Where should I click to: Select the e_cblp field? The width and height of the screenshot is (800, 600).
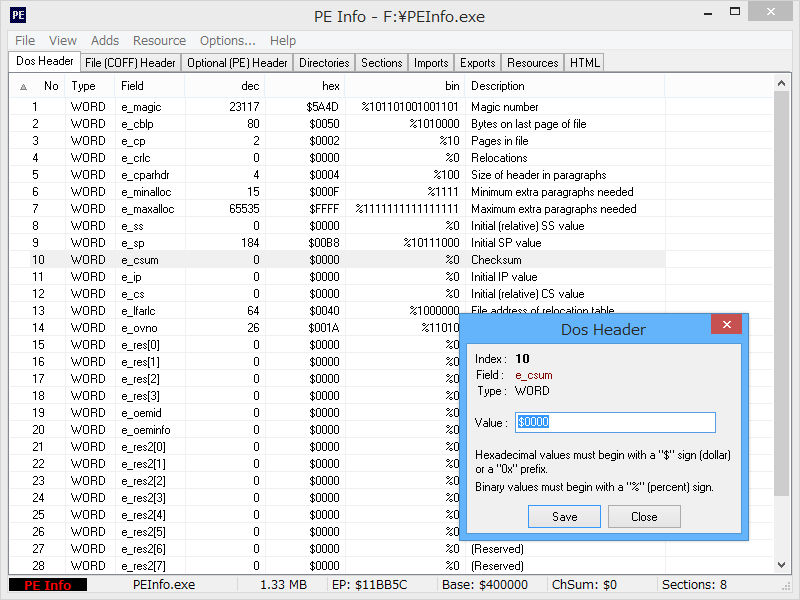click(x=137, y=124)
